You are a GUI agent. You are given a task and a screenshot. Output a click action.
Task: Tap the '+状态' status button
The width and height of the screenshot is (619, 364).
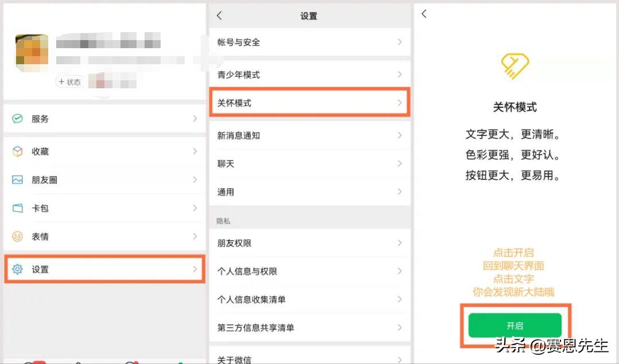click(70, 82)
